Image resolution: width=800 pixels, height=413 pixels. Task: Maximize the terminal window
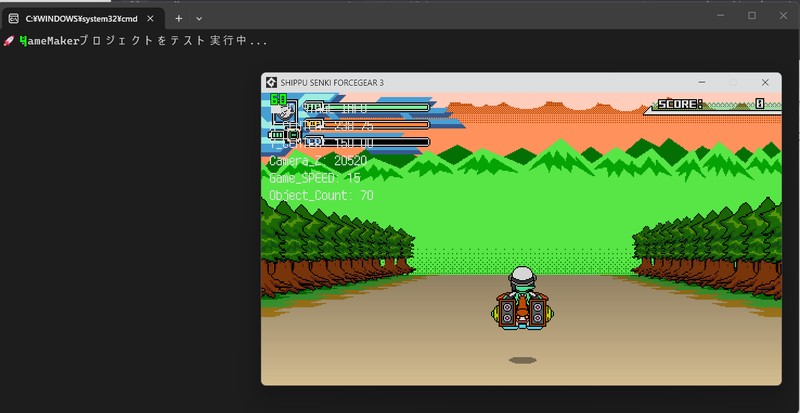pyautogui.click(x=752, y=15)
